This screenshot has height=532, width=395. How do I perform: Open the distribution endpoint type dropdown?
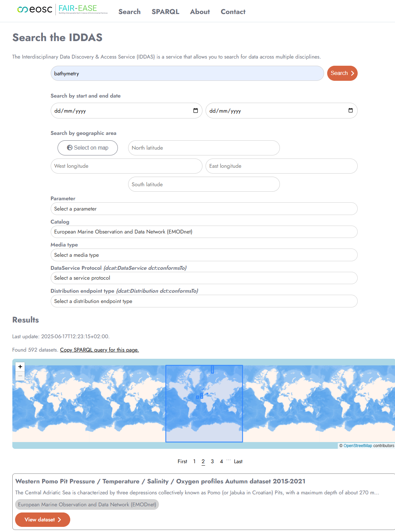point(204,301)
